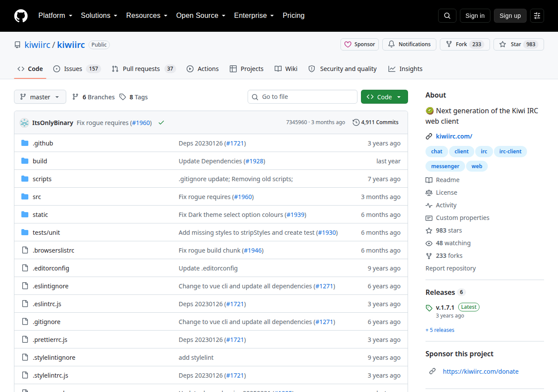Click the Activity pulse icon

pyautogui.click(x=429, y=205)
